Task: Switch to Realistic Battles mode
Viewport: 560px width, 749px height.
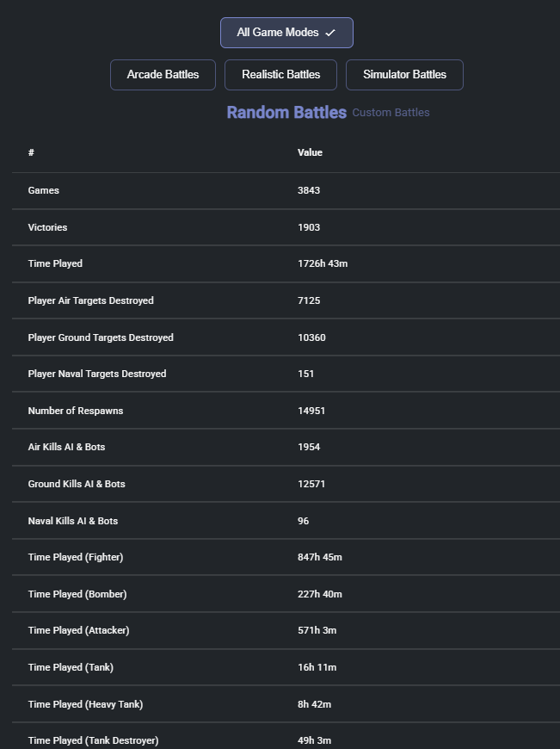Action: 280,75
